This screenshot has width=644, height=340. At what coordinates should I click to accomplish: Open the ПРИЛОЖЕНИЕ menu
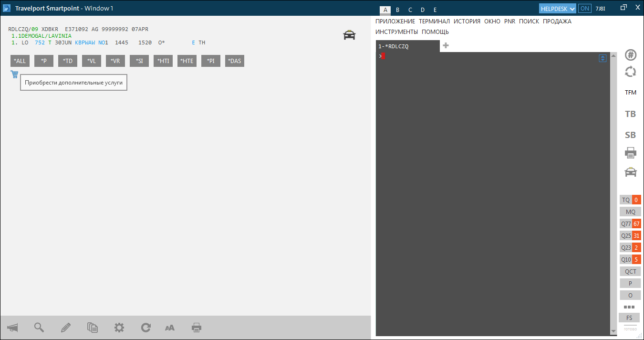coord(395,21)
